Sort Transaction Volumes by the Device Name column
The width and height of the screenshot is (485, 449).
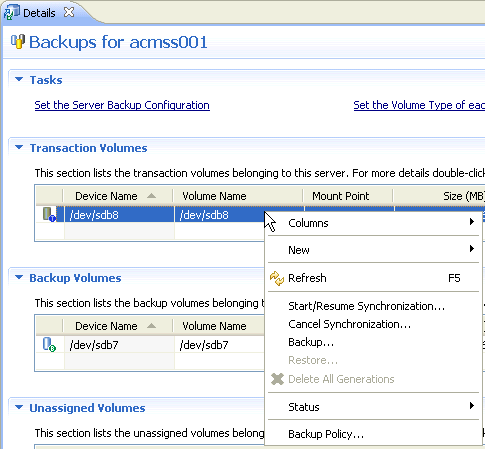(117, 196)
